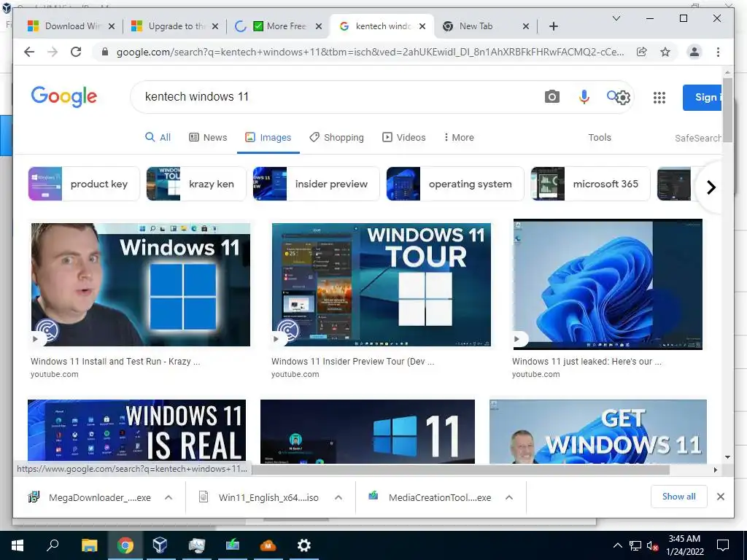The width and height of the screenshot is (747, 560).
Task: Go to the Google logo homepage
Action: click(64, 97)
